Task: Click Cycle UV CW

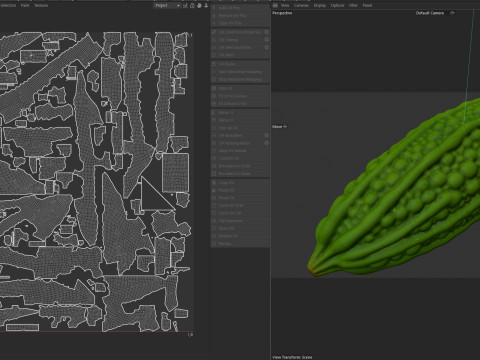Action: pyautogui.click(x=230, y=213)
